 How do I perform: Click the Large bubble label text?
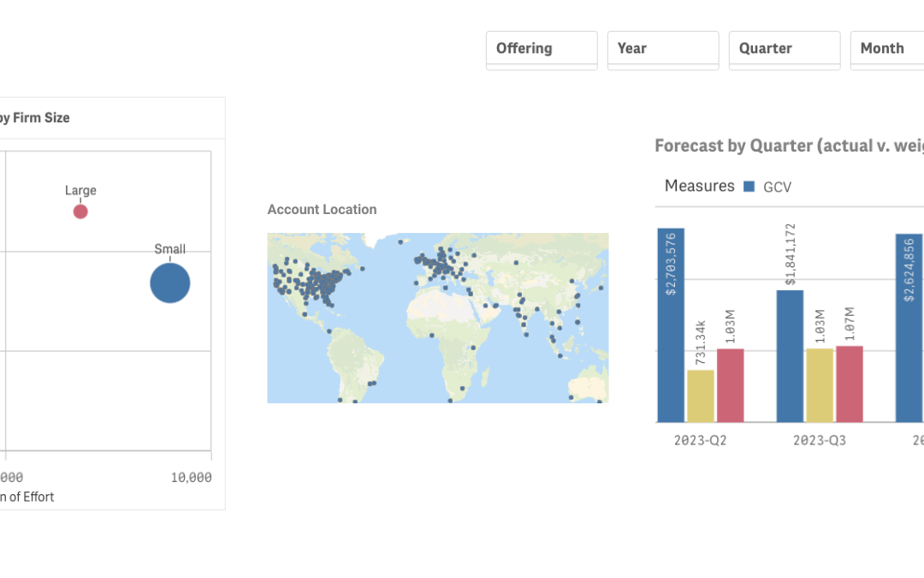pos(80,190)
